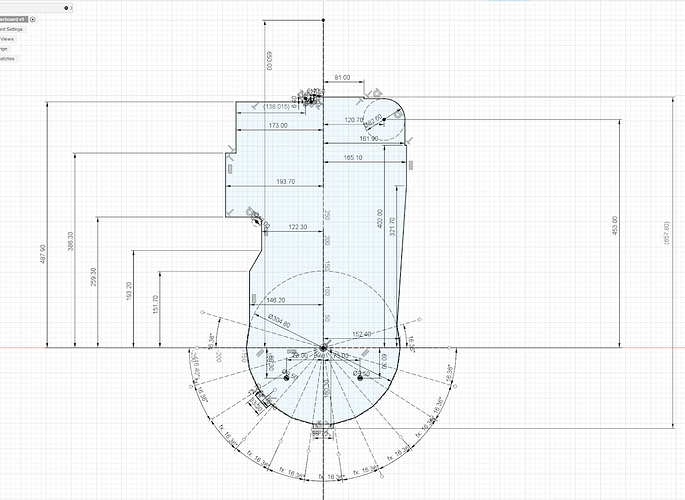Select the 259.30 vertical dimension
The image size is (685, 500).
click(x=93, y=277)
